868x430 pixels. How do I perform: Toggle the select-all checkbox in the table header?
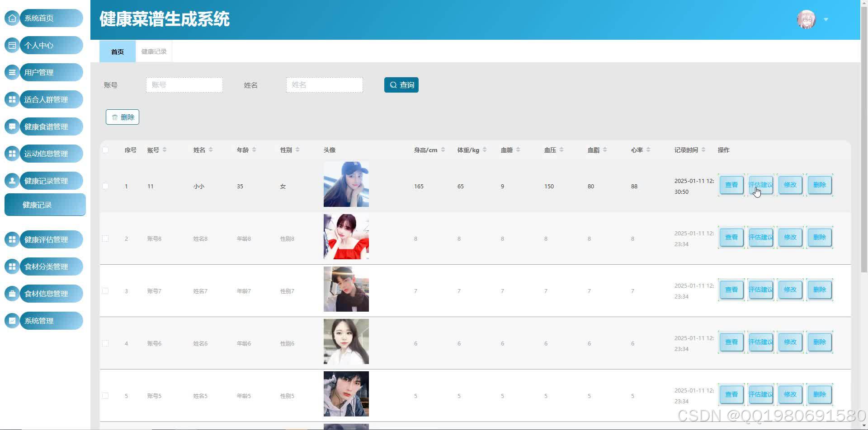pos(105,150)
